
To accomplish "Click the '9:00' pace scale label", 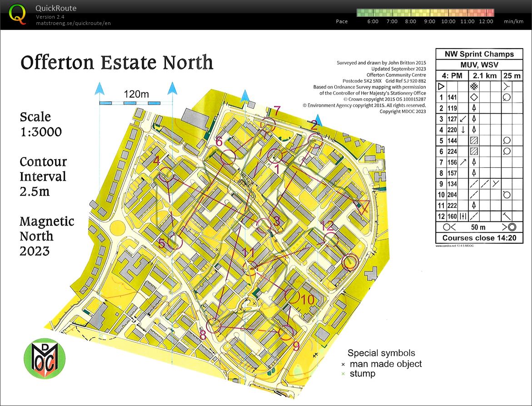I will [x=429, y=21].
